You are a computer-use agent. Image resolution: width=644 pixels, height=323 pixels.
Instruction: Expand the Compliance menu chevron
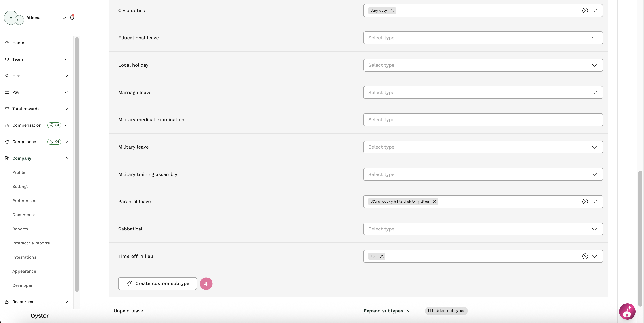pyautogui.click(x=66, y=142)
